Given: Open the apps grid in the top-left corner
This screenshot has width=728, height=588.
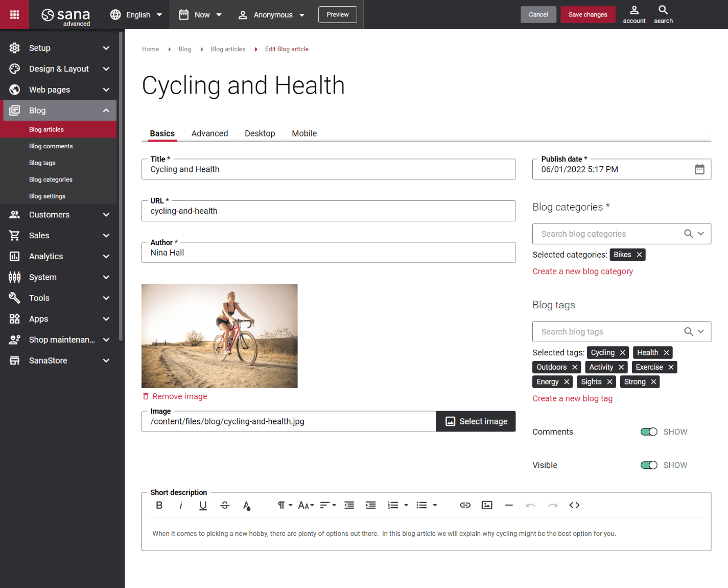Looking at the screenshot, I should (14, 14).
